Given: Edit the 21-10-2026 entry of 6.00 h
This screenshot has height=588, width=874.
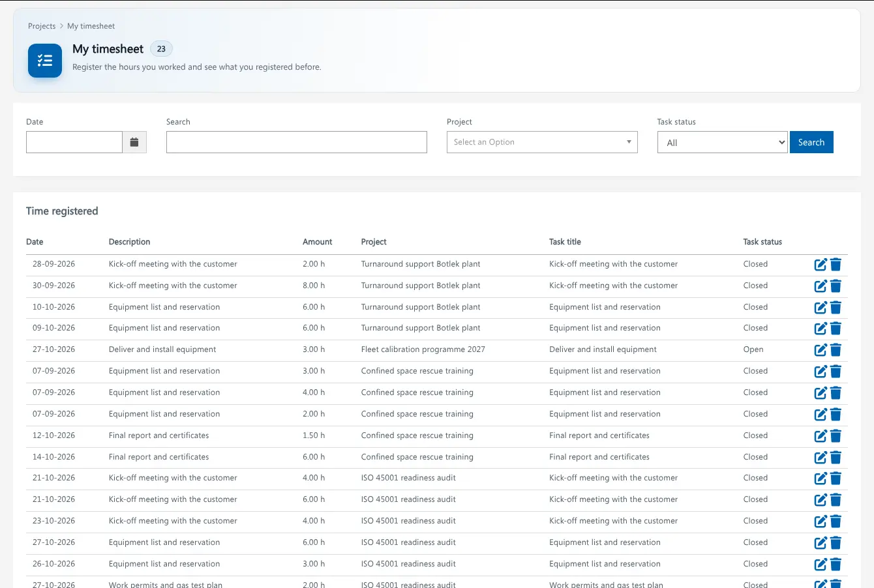Looking at the screenshot, I should (x=821, y=500).
